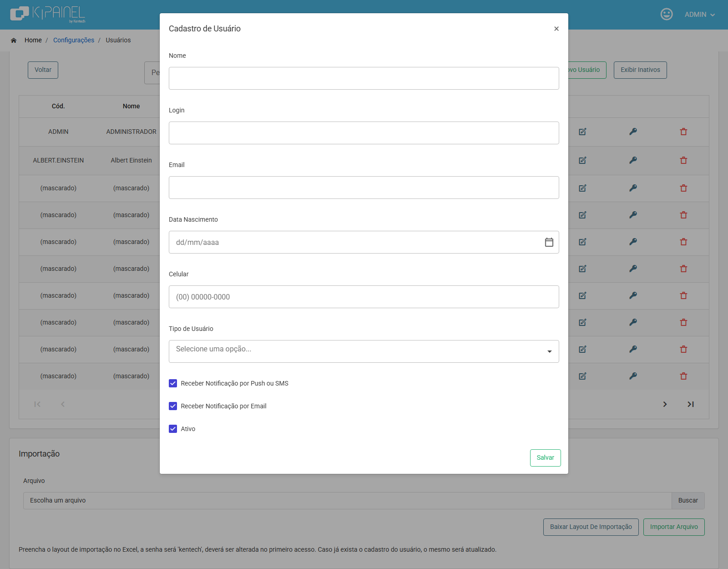Open the Tipo de Usuário dropdown

364,351
